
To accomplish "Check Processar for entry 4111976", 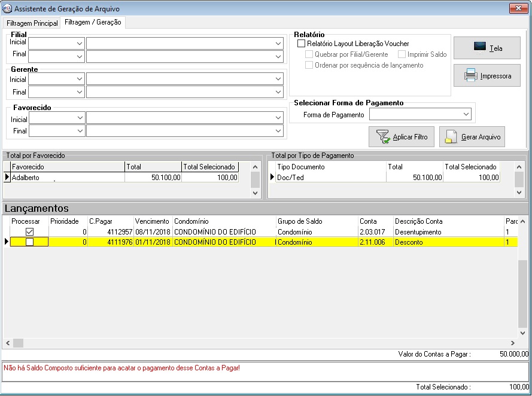I will 29,242.
